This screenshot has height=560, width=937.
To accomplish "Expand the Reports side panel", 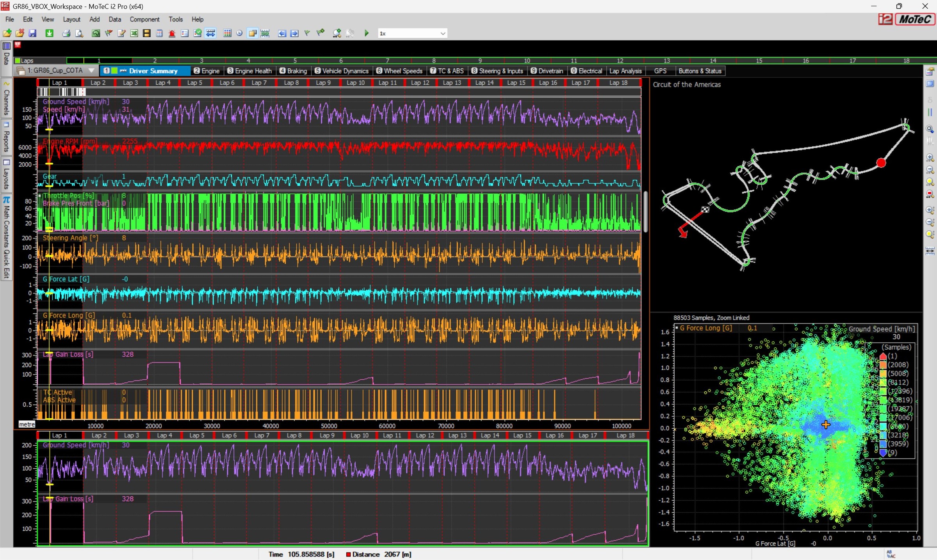I will point(6,137).
